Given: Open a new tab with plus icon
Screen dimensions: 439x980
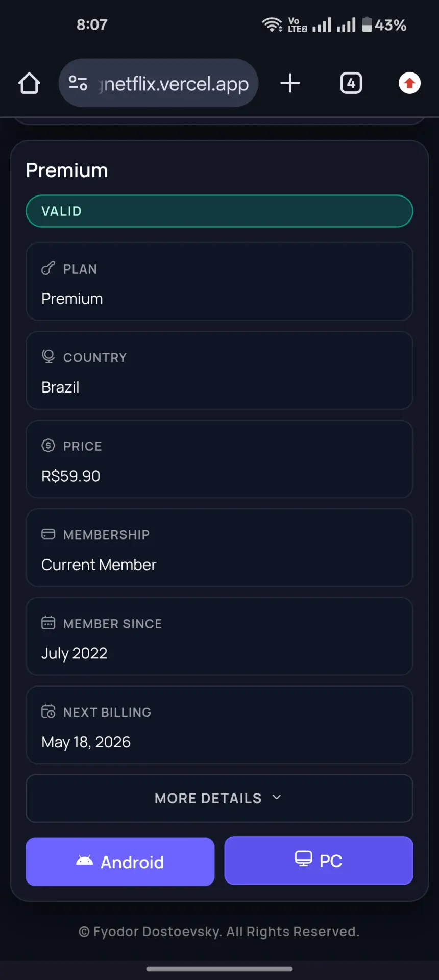Looking at the screenshot, I should click(290, 83).
